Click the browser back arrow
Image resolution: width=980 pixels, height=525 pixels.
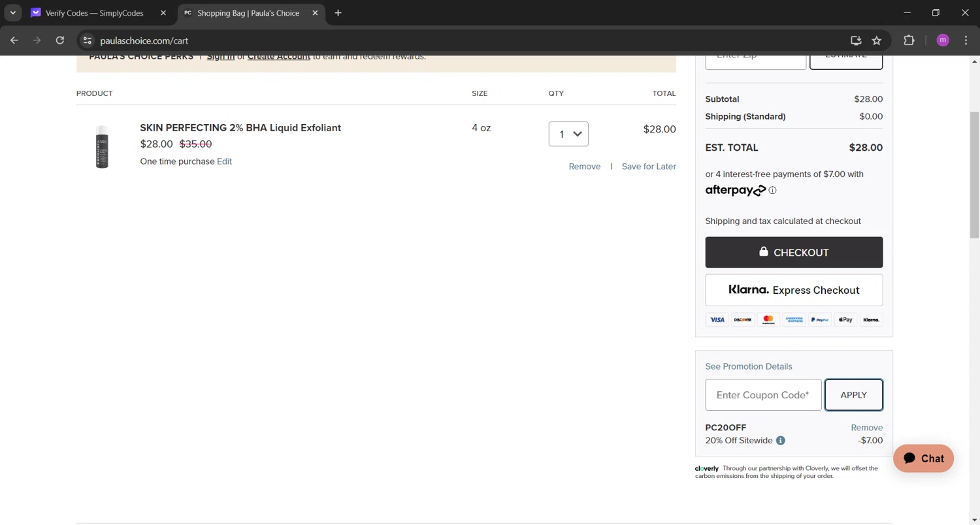[14, 40]
